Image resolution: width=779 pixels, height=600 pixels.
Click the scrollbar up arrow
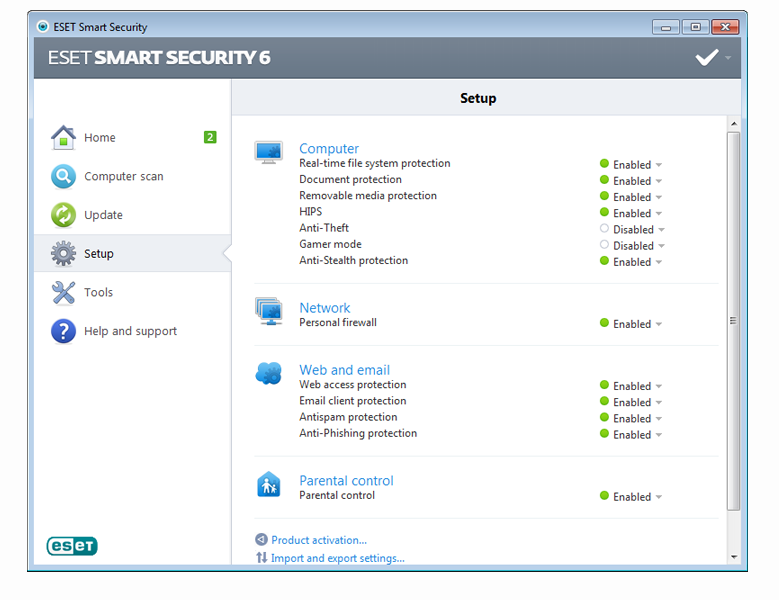click(x=734, y=124)
